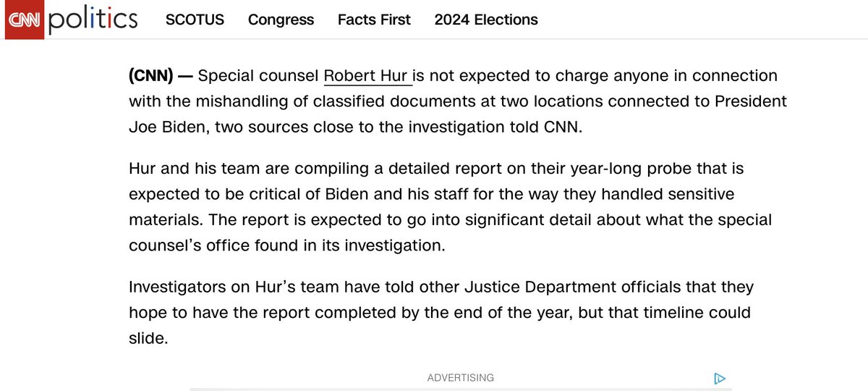Image resolution: width=868 pixels, height=391 pixels.
Task: Click the AdChoices triangle icon
Action: coord(719,378)
